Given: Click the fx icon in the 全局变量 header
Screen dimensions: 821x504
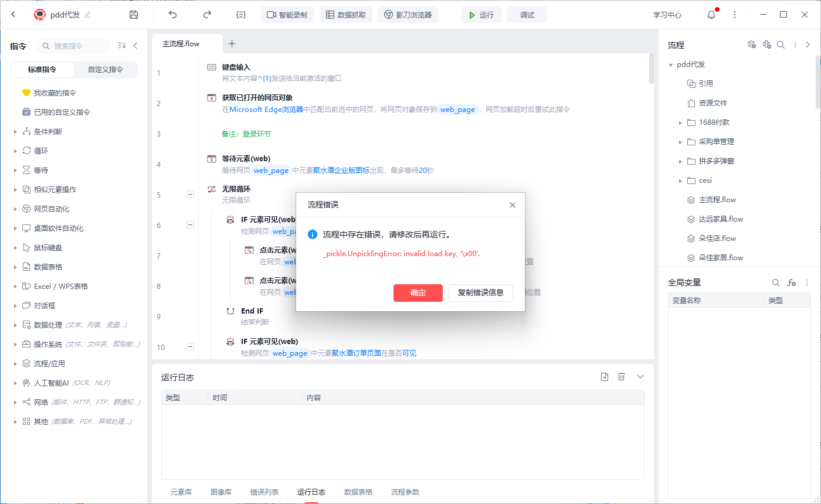Looking at the screenshot, I should [791, 282].
